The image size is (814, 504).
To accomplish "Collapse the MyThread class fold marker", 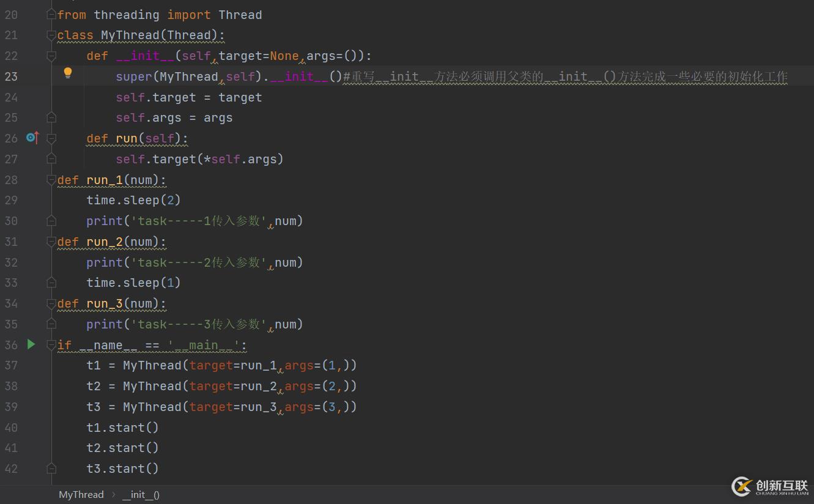I will click(51, 35).
